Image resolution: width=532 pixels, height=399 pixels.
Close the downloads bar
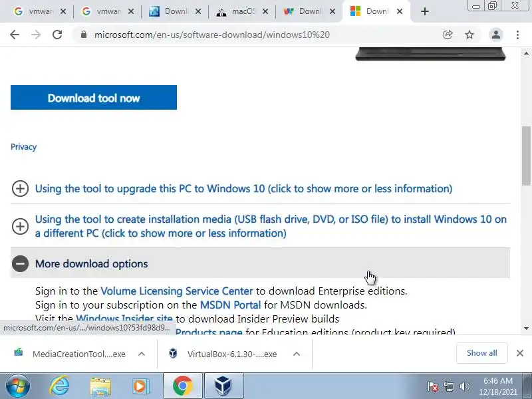click(x=520, y=353)
